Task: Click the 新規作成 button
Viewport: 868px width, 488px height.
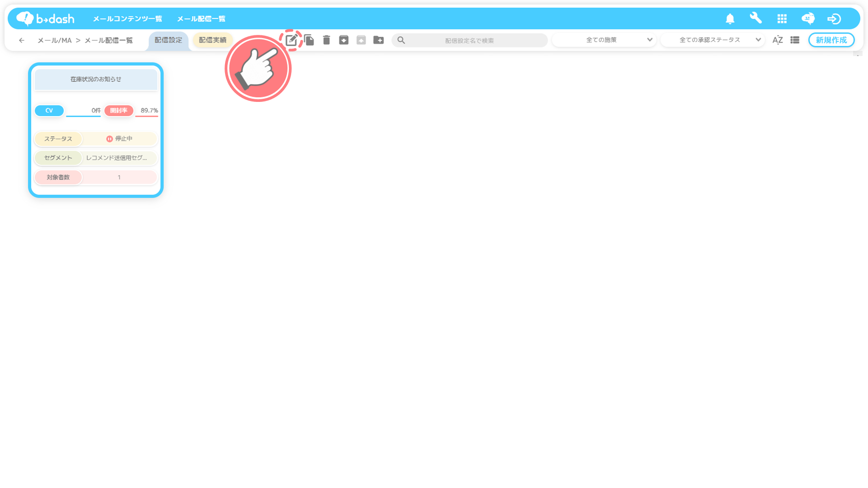Action: click(x=831, y=40)
